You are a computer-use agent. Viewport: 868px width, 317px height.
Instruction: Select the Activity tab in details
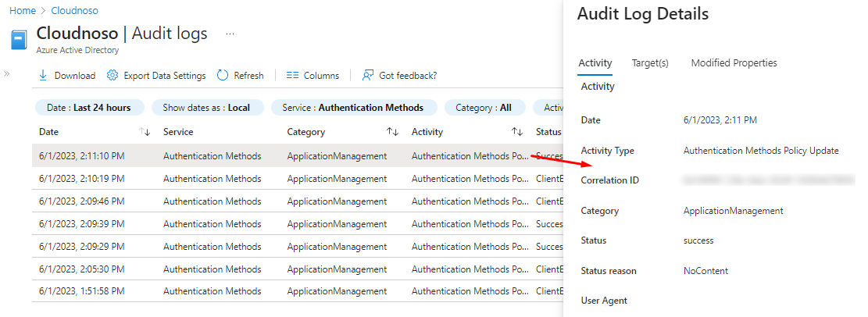[x=595, y=63]
